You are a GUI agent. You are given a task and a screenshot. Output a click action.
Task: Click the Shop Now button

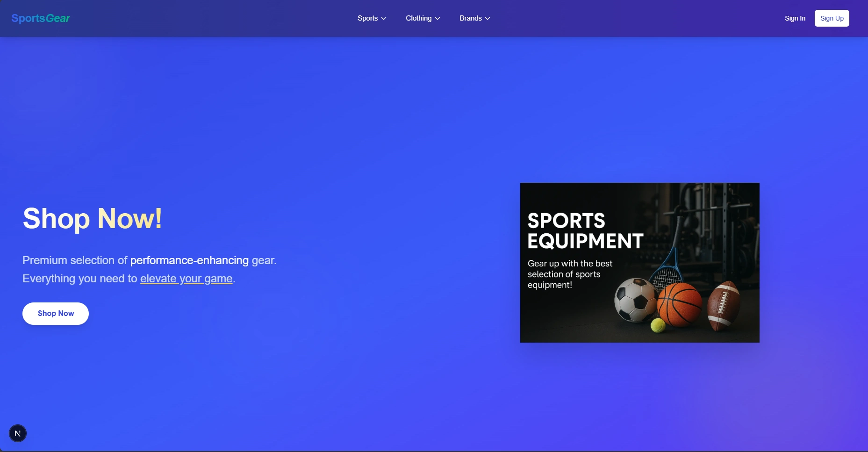56,314
